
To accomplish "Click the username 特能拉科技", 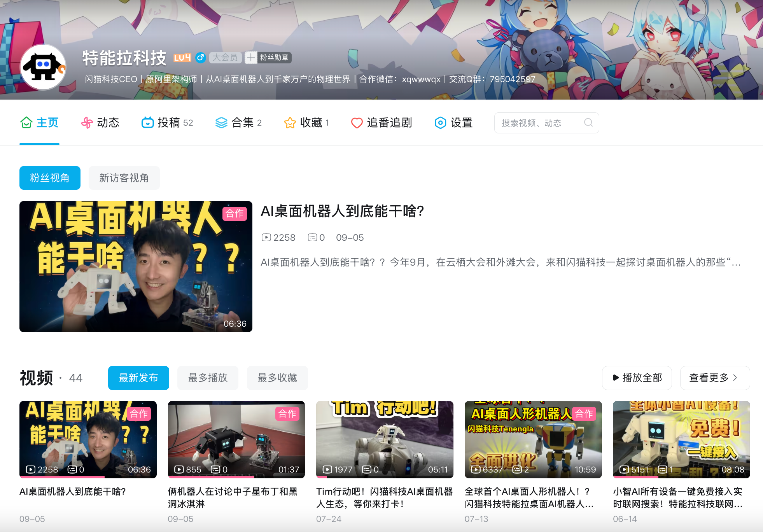I will pyautogui.click(x=124, y=58).
